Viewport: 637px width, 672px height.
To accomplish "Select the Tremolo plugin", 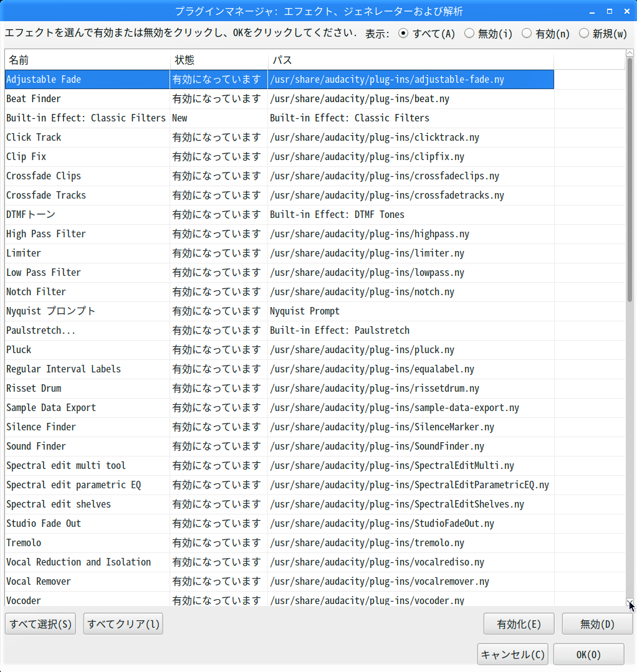I will coord(24,542).
